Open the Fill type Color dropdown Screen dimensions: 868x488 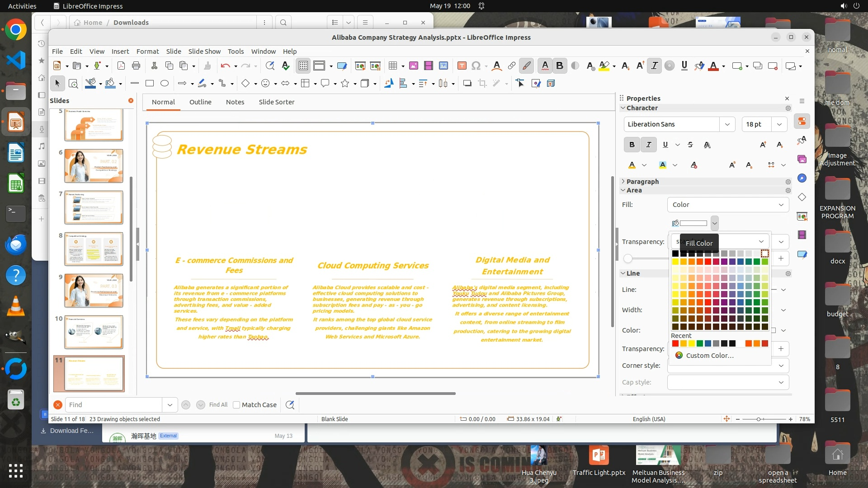[727, 205]
